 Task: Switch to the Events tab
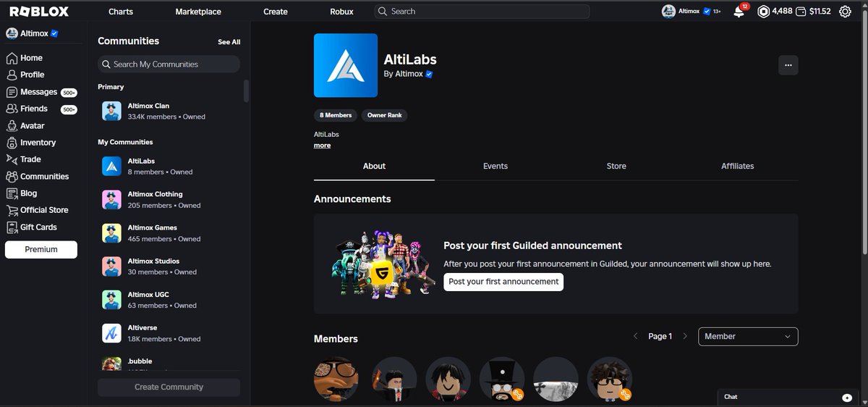(495, 166)
